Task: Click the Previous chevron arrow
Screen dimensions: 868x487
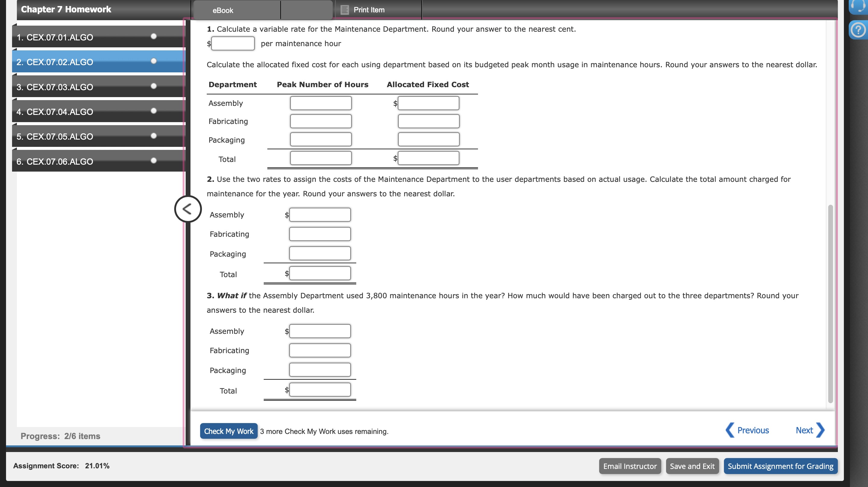Action: coord(730,430)
